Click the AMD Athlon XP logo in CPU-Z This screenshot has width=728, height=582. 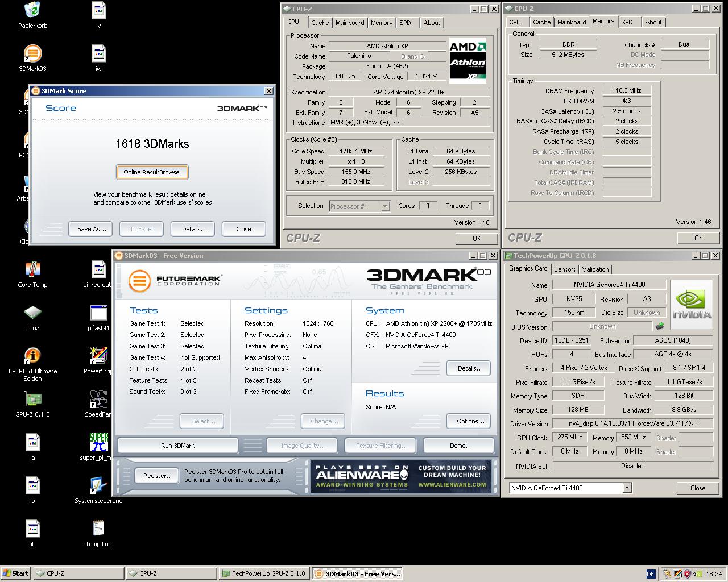[468, 60]
